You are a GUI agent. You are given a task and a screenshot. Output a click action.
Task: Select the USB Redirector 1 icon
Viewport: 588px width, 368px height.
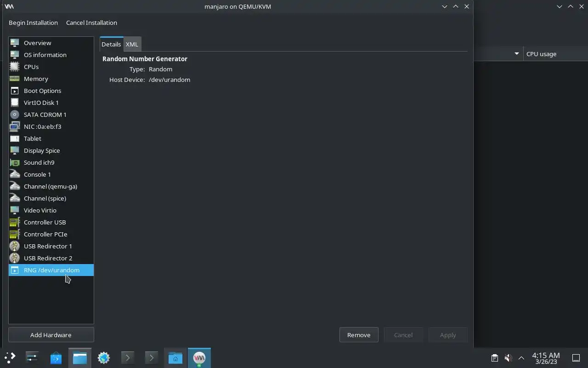click(15, 246)
